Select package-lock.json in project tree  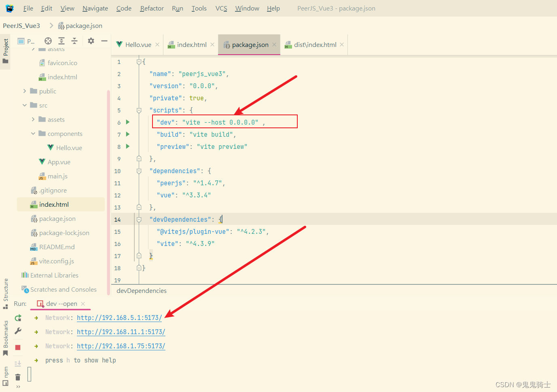[64, 233]
